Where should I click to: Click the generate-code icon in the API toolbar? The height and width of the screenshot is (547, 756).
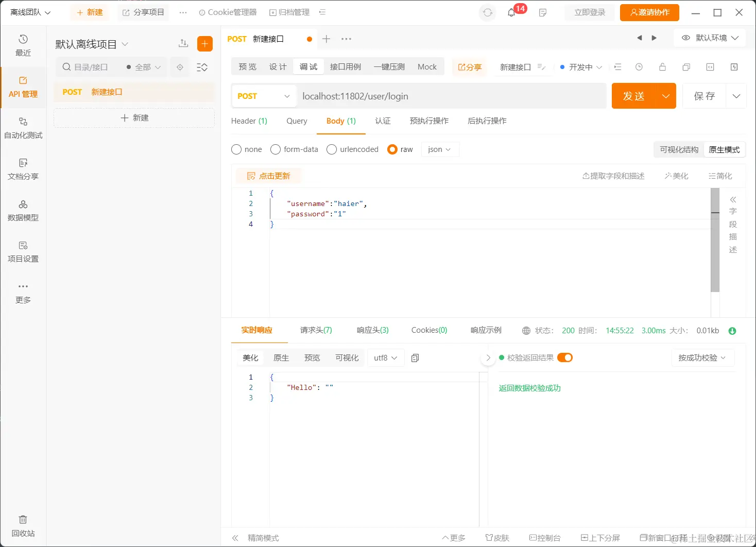coord(710,67)
